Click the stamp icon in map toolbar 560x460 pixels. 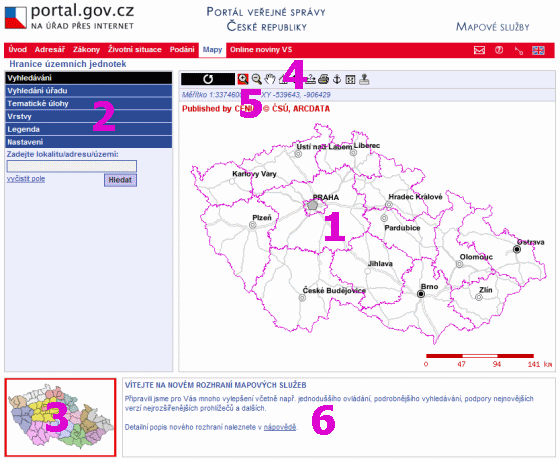364,79
